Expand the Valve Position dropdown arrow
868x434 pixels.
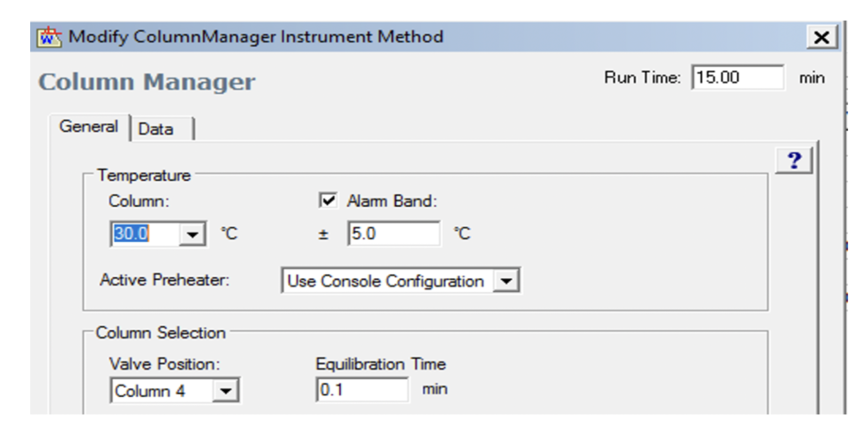coord(226,390)
